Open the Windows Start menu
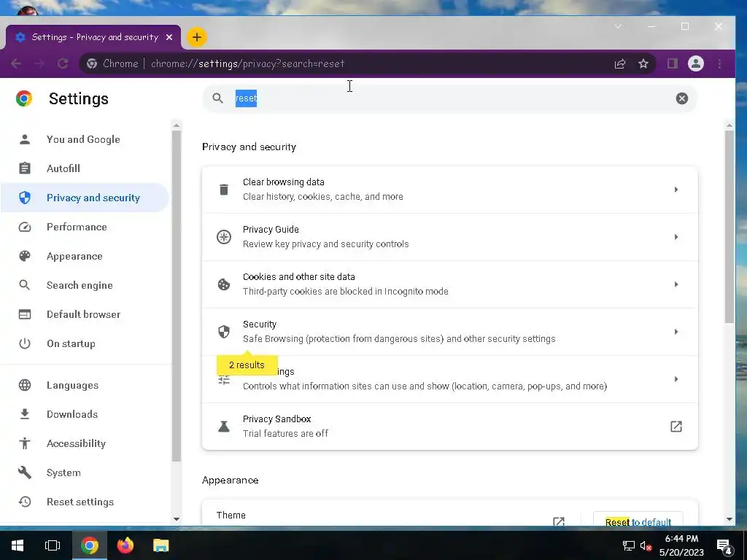 click(18, 545)
